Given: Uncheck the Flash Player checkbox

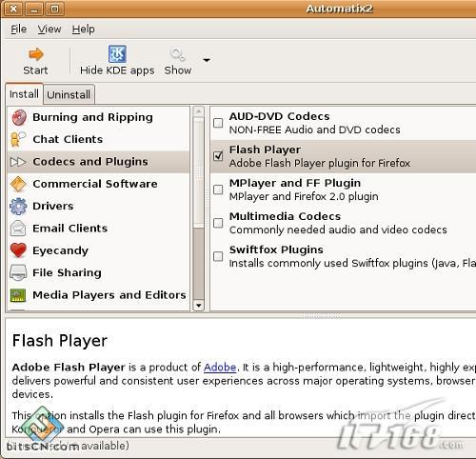Looking at the screenshot, I should [x=218, y=156].
